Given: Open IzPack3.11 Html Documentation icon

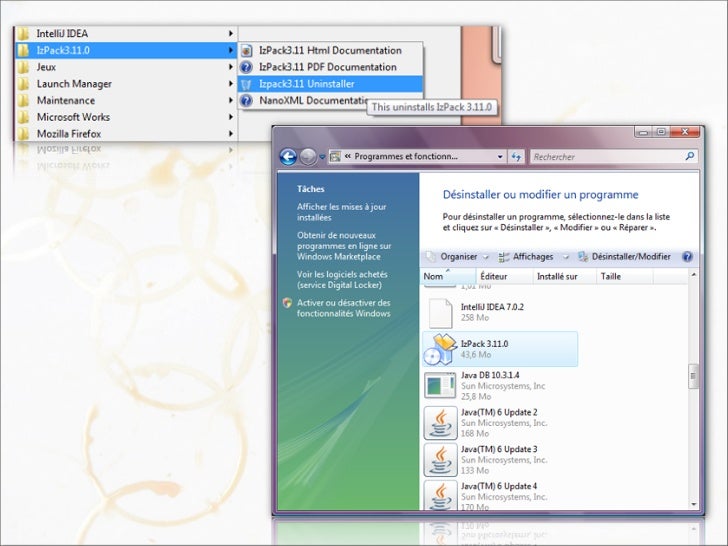Looking at the screenshot, I should click(247, 51).
